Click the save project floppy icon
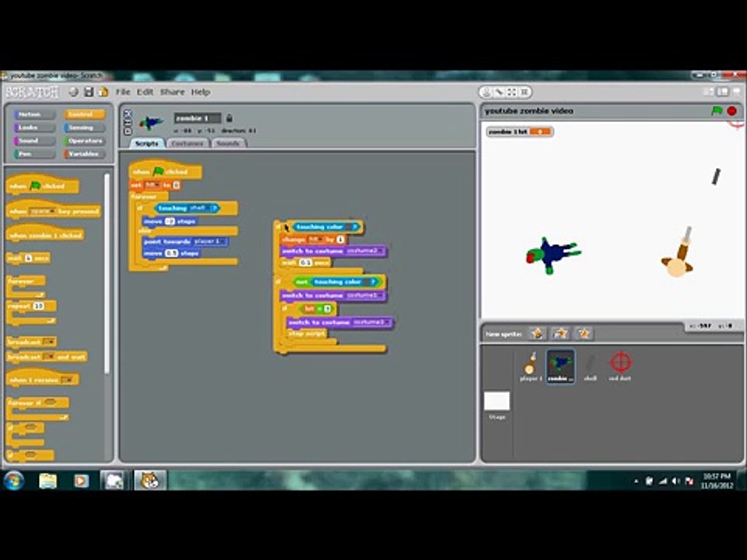Screen dimensions: 747x560 [89, 92]
